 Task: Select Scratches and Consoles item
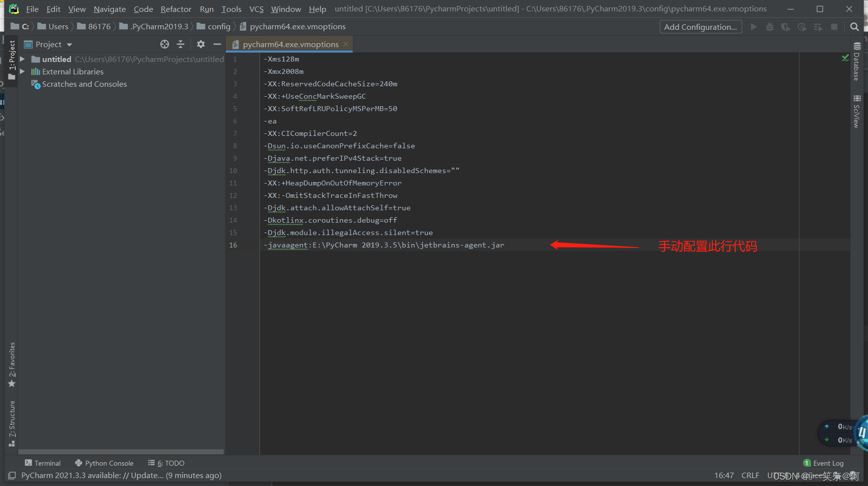click(x=84, y=84)
